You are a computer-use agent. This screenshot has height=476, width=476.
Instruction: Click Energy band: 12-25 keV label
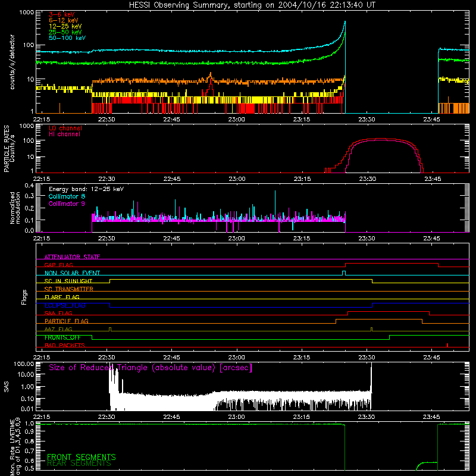pos(86,189)
